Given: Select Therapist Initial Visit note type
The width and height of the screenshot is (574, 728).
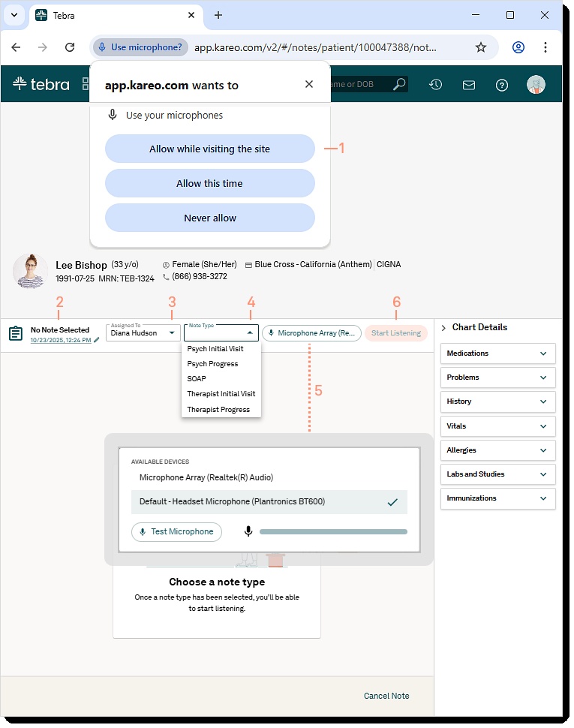Looking at the screenshot, I should tap(221, 394).
